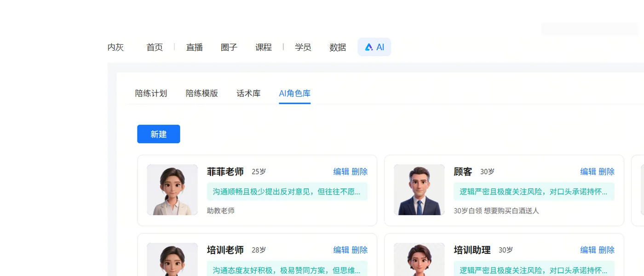Click 编辑 on 培训老师 card
The height and width of the screenshot is (276, 644).
(x=341, y=250)
